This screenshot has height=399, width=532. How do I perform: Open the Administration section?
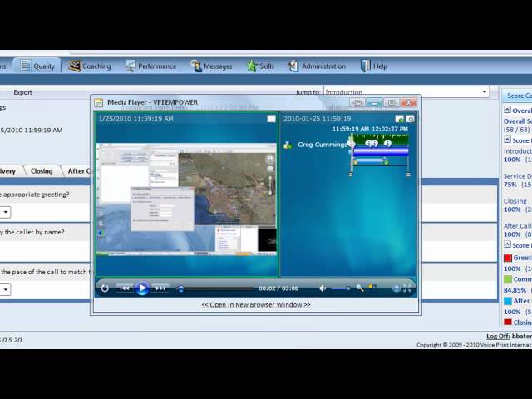tap(317, 66)
